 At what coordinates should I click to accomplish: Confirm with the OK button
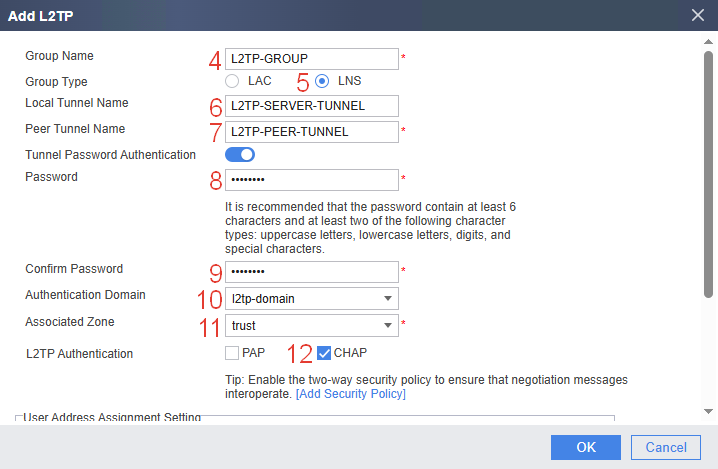pos(586,447)
